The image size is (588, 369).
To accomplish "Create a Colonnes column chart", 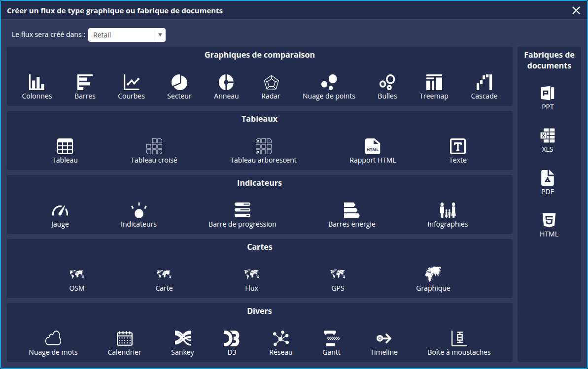I will coord(37,87).
